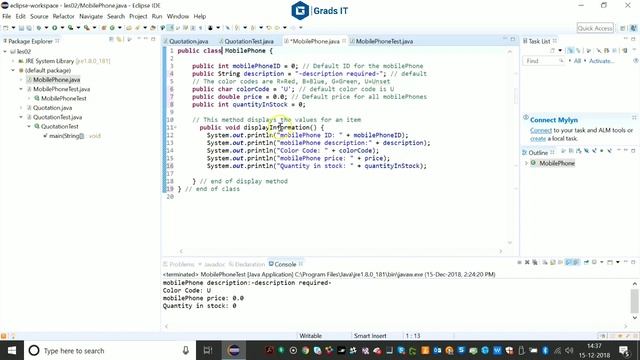Click the Remove All Terminated Launches icon
The width and height of the screenshot is (640, 360).
pos(535,262)
